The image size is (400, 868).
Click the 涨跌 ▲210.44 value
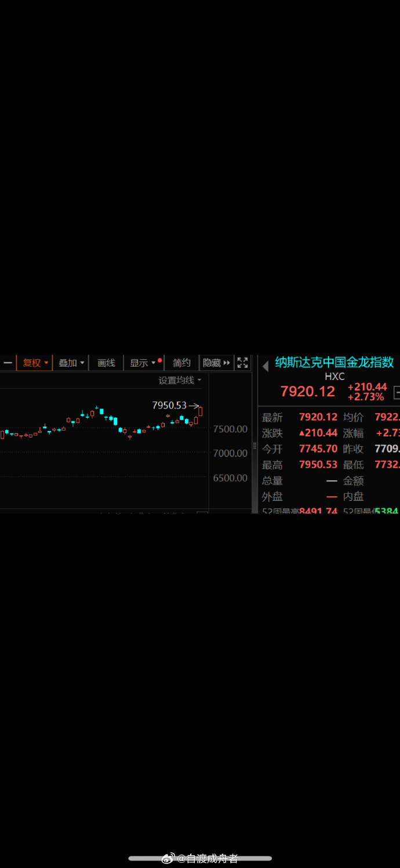click(x=318, y=433)
